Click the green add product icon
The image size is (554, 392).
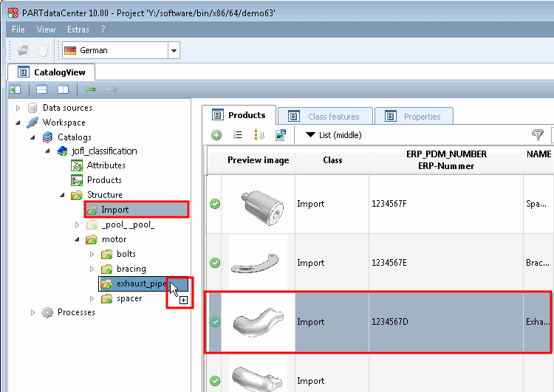click(216, 135)
